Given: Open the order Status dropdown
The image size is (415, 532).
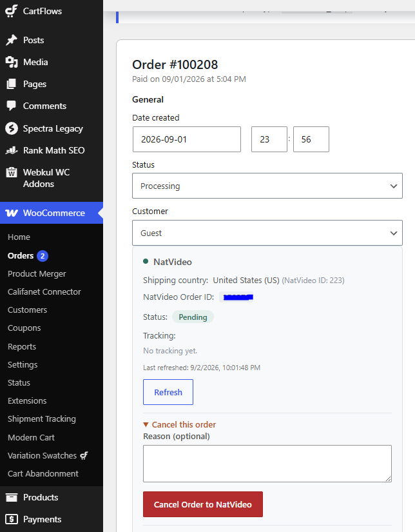Looking at the screenshot, I should (267, 186).
